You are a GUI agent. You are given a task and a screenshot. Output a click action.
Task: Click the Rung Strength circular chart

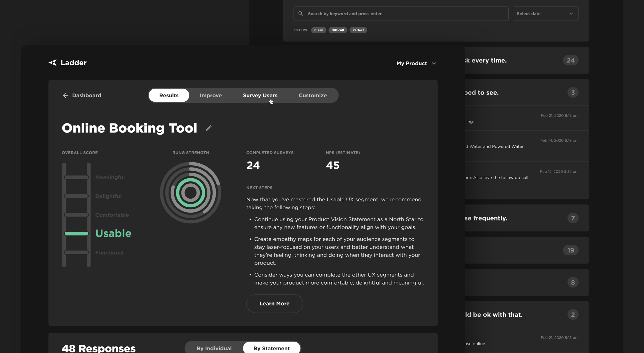[190, 193]
